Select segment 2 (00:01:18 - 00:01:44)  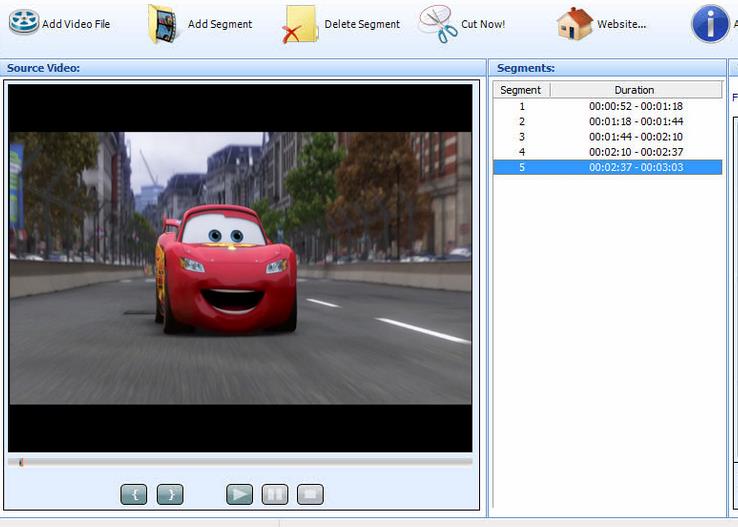607,121
